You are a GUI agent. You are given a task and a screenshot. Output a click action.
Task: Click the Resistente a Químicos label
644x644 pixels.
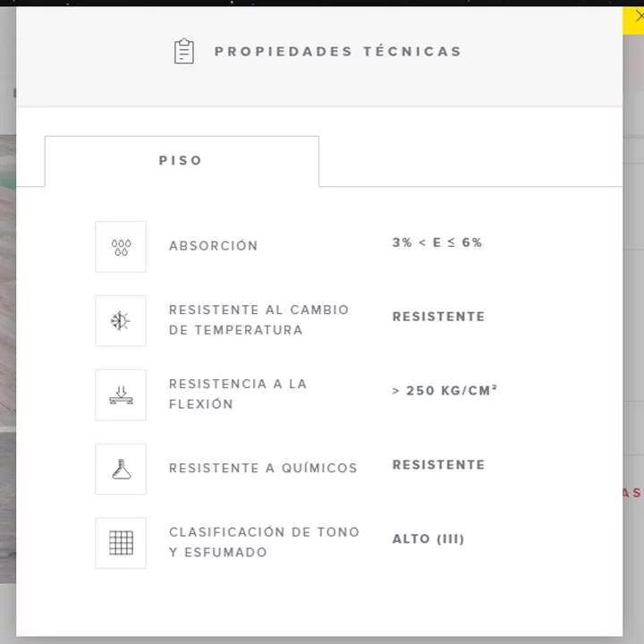(x=263, y=468)
